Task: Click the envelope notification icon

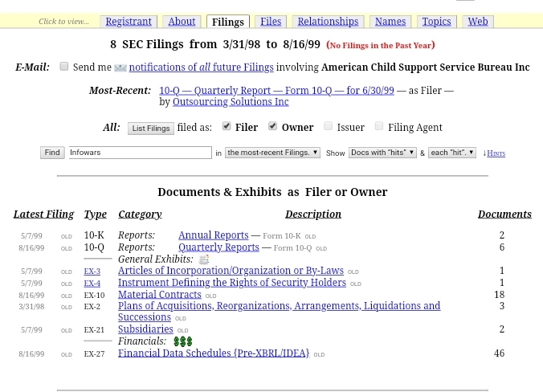Action: tap(120, 67)
